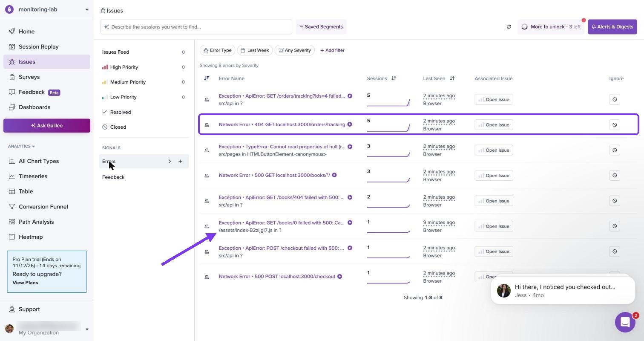Image resolution: width=644 pixels, height=341 pixels.
Task: Open Jess's chat message preview
Action: (563, 290)
